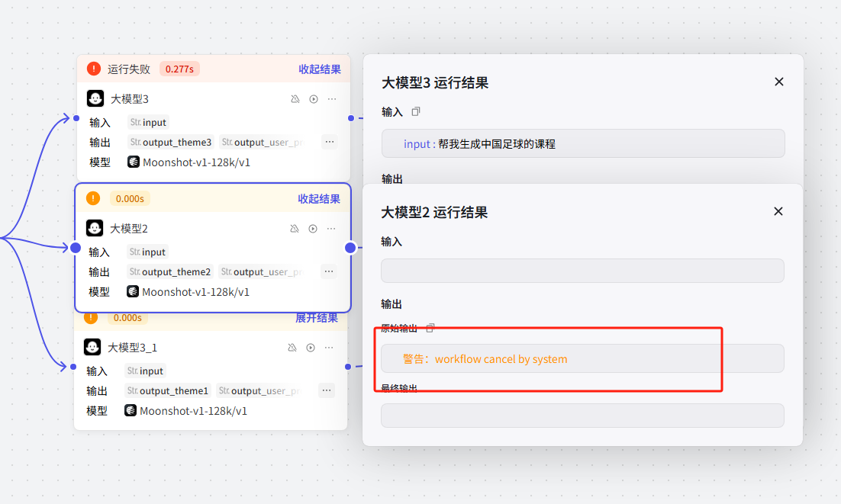Image resolution: width=841 pixels, height=504 pixels.
Task: Show more outputs via ellipsis in 大模型2 输出 row
Action: point(328,272)
